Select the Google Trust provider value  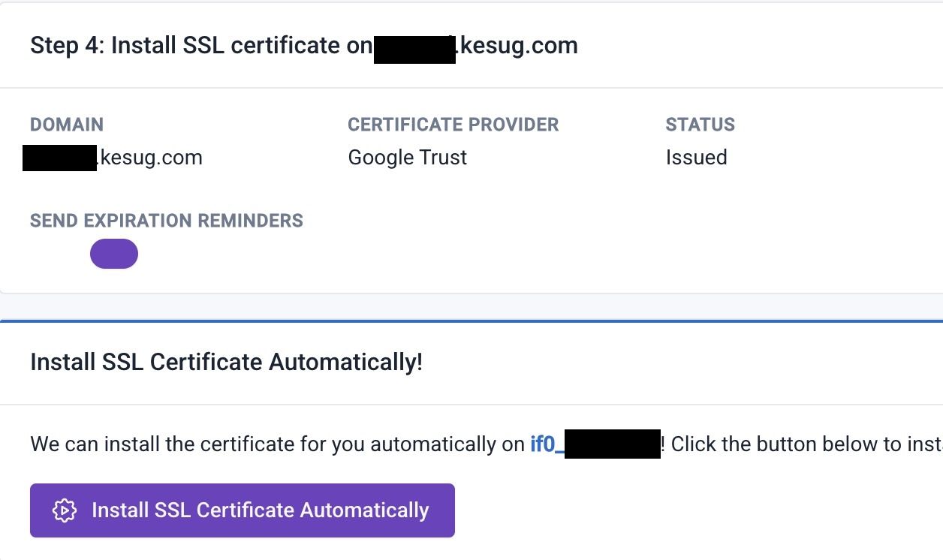407,158
